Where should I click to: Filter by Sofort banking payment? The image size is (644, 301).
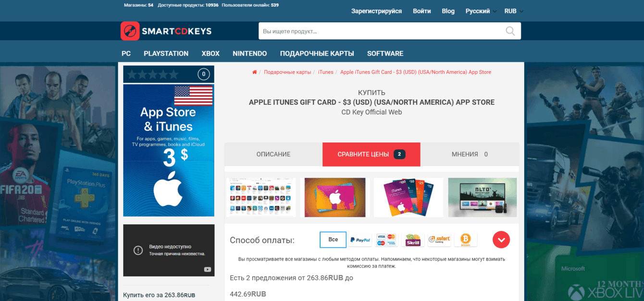coord(439,240)
